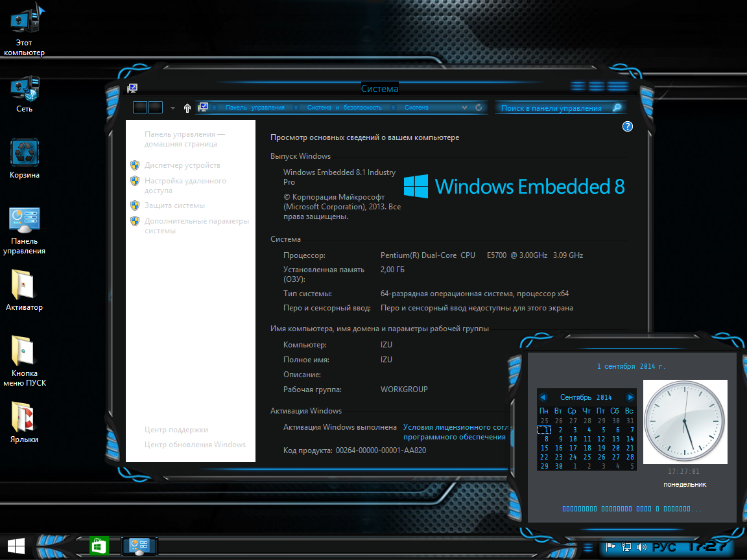Select the Control Panel taskbar button

pyautogui.click(x=139, y=546)
